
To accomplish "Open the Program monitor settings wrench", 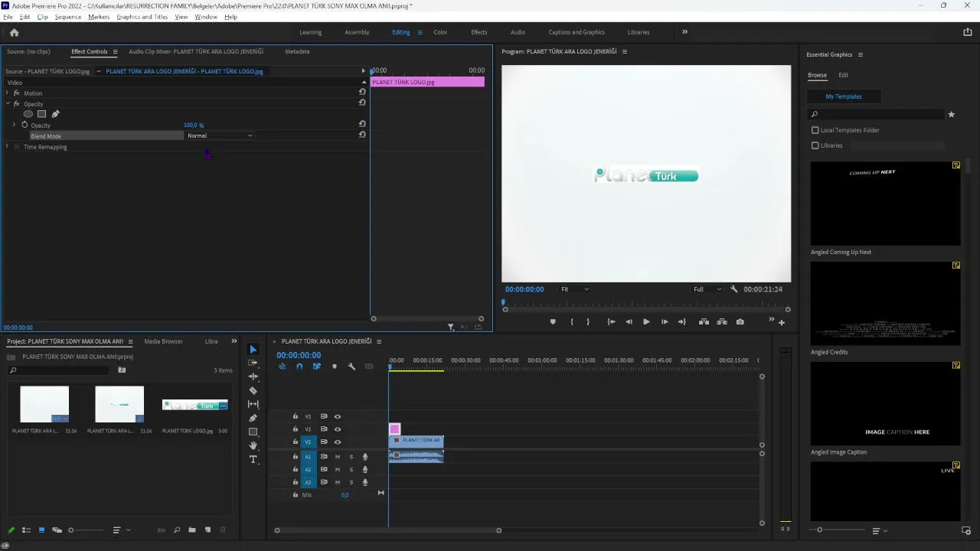I will [x=734, y=289].
